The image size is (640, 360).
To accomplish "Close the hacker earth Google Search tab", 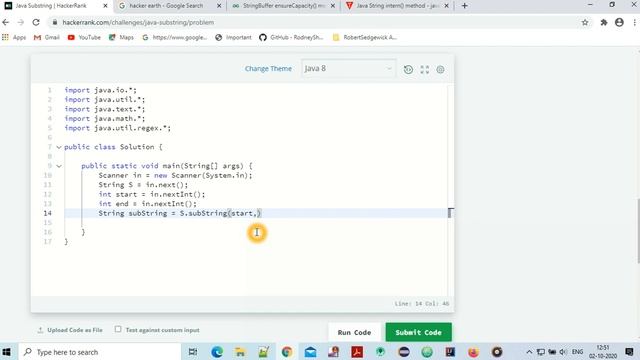I will (x=219, y=6).
